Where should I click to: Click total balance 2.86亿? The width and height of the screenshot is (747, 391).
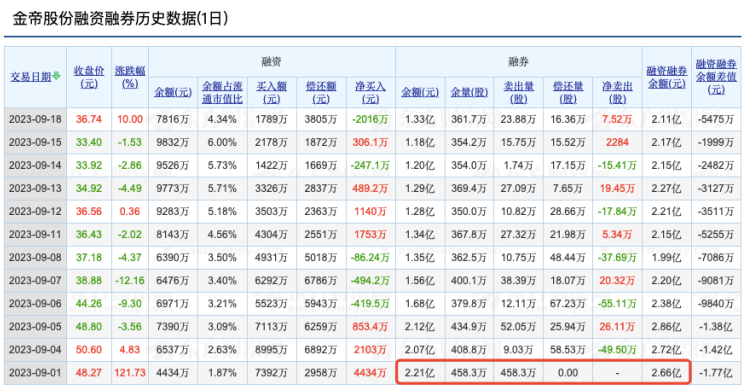666,327
